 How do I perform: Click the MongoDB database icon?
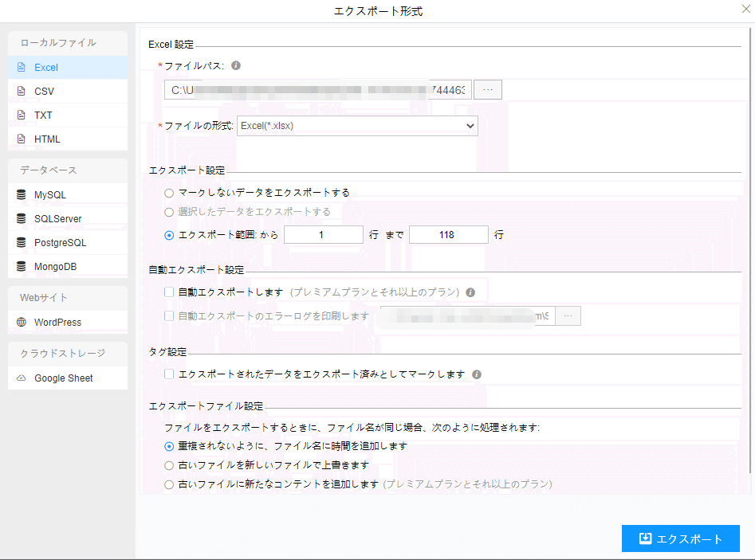22,267
